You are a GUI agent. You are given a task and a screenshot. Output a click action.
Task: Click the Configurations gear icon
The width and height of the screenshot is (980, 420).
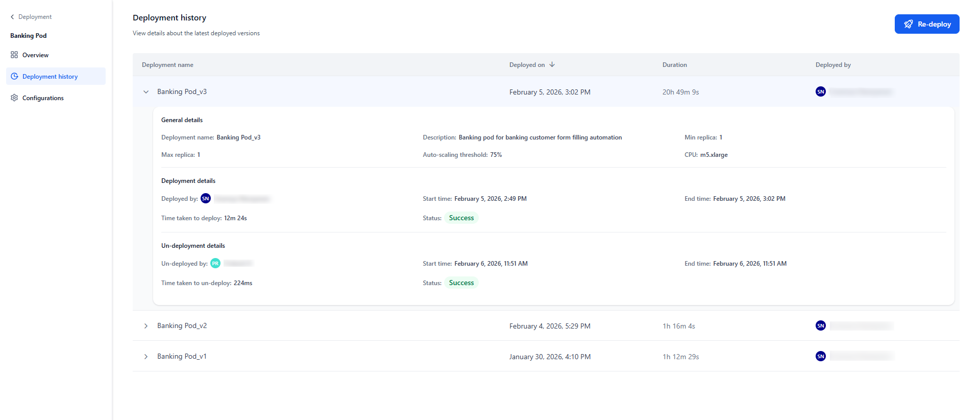click(14, 98)
